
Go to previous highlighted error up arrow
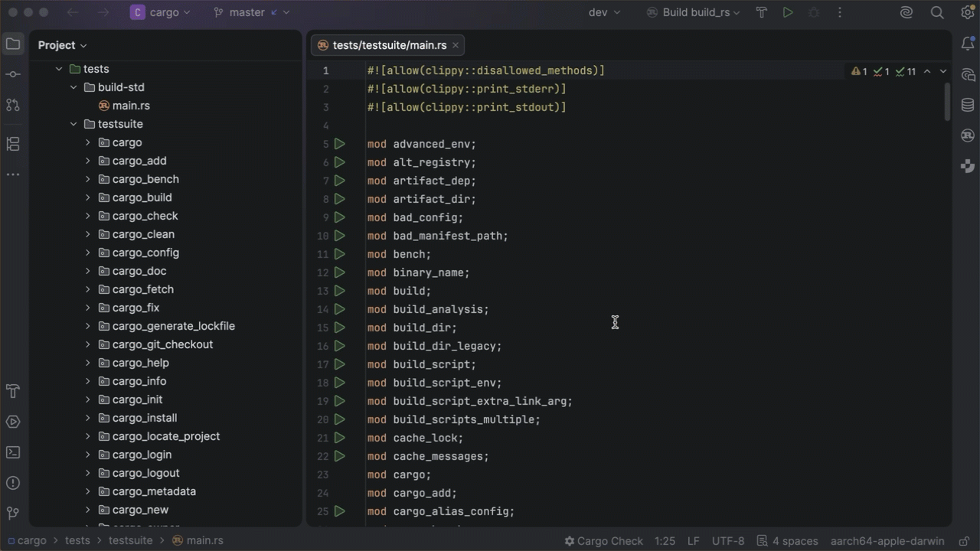pos(927,71)
